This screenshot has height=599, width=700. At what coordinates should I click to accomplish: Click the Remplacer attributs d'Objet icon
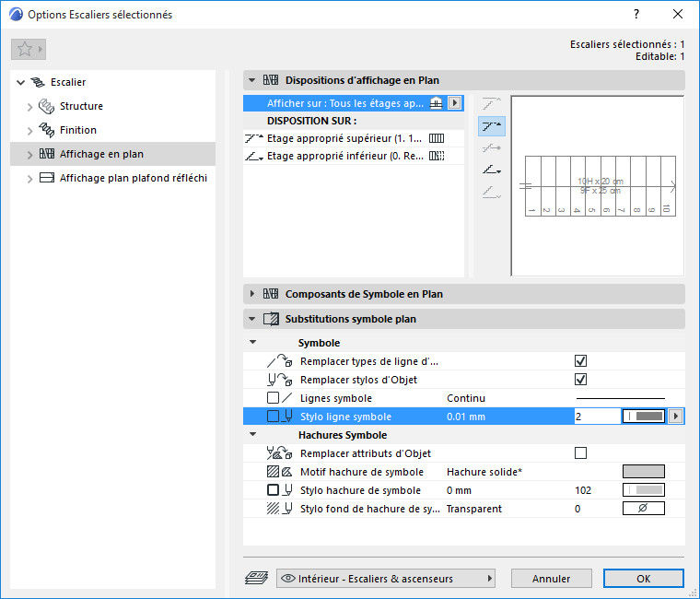coord(279,453)
